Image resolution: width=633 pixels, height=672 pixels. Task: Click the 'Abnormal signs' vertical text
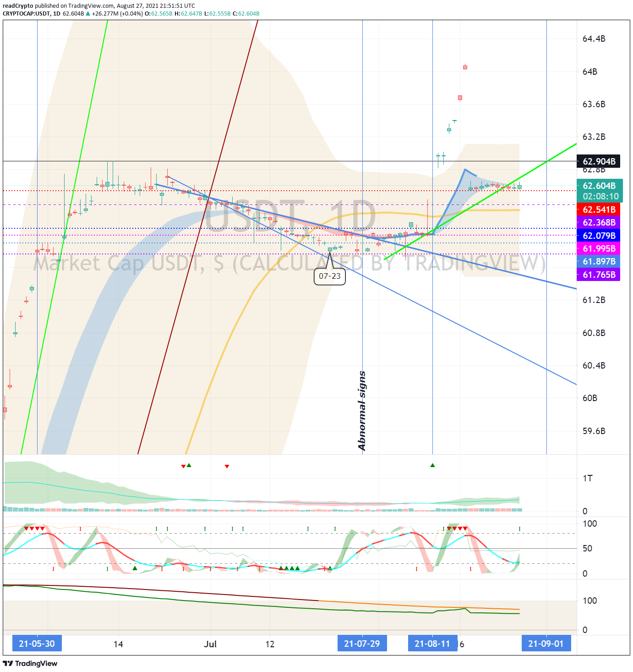pos(362,411)
